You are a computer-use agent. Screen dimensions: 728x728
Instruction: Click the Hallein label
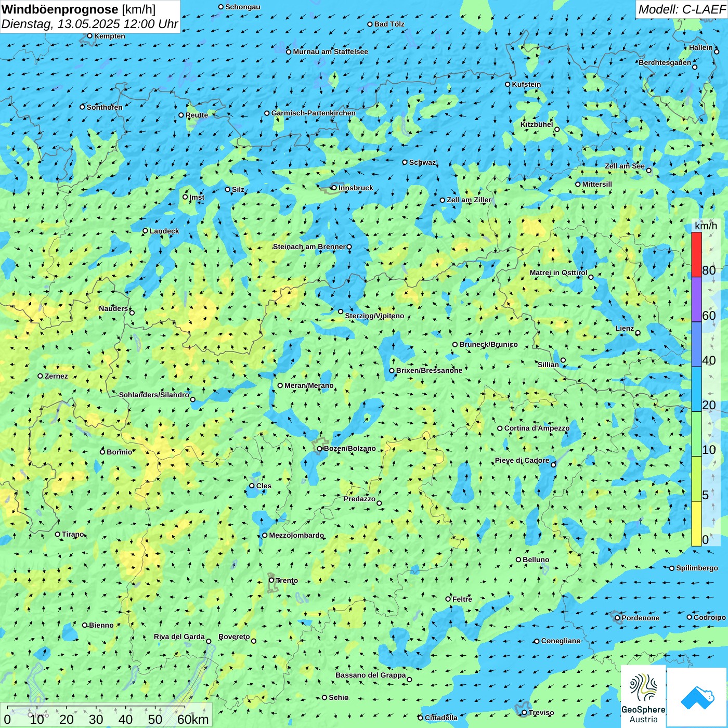(x=701, y=47)
